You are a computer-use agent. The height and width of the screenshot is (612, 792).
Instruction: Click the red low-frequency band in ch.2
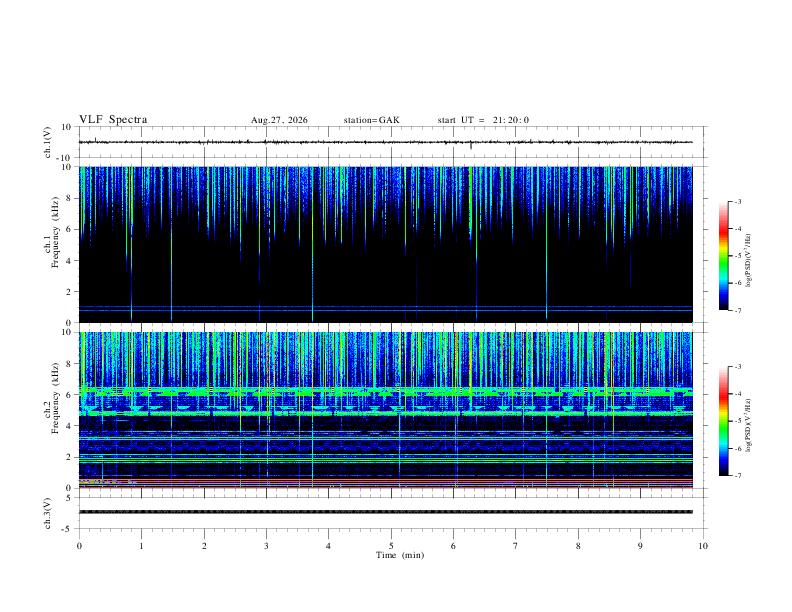tap(385, 481)
